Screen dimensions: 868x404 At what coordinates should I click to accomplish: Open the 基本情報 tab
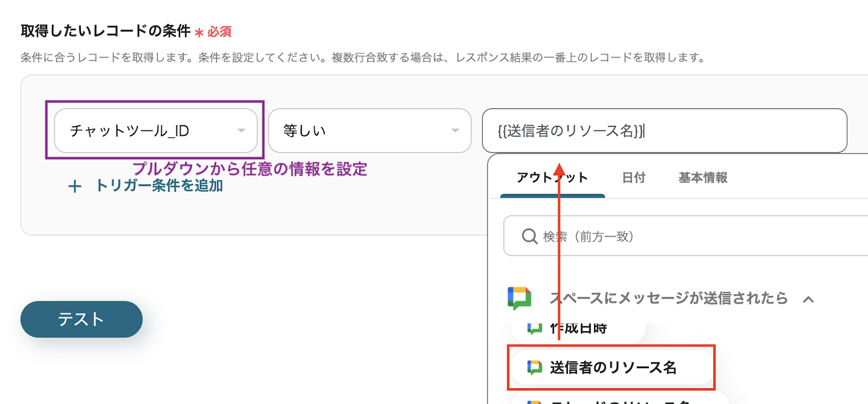tap(703, 178)
